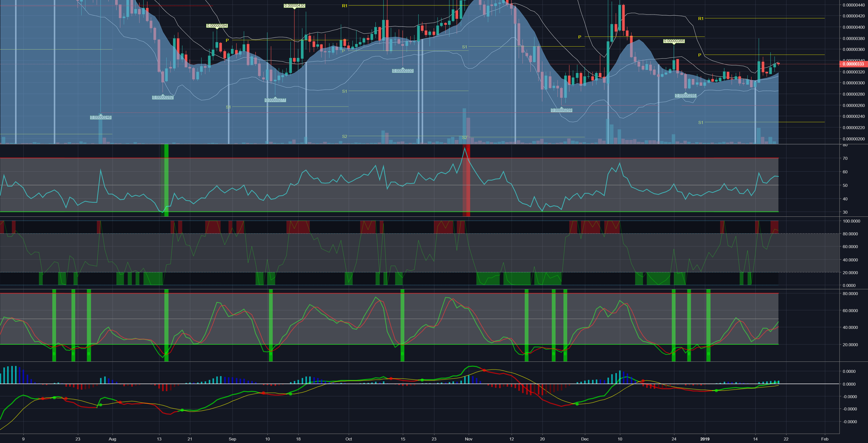Click the December P pivot label
Viewport: 868px width, 443px height.
[x=580, y=37]
